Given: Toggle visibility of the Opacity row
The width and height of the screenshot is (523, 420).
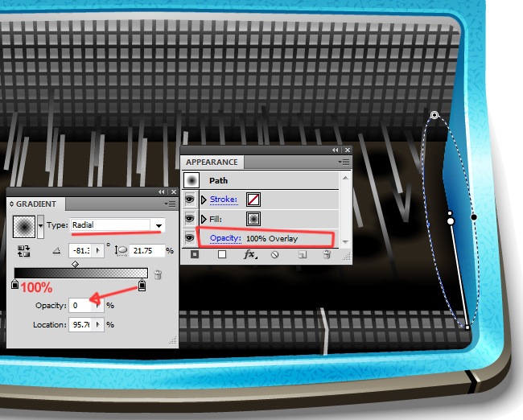Looking at the screenshot, I should point(191,237).
